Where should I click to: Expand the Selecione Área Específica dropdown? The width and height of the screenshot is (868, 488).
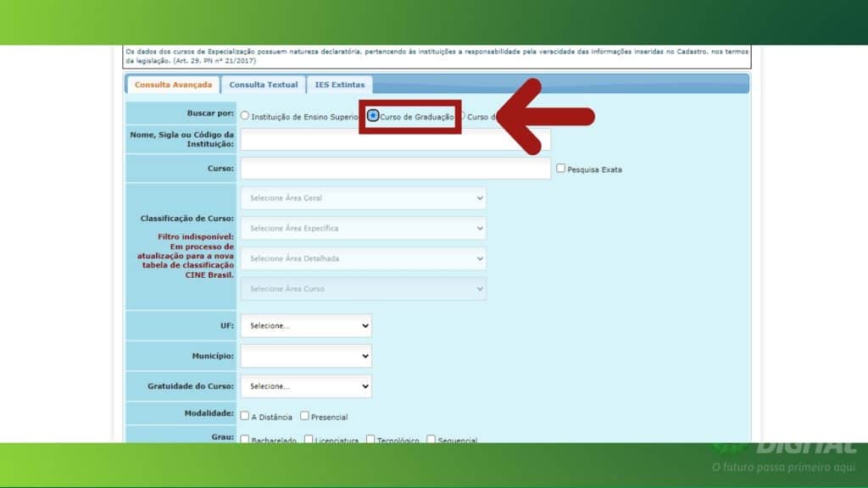tap(364, 229)
